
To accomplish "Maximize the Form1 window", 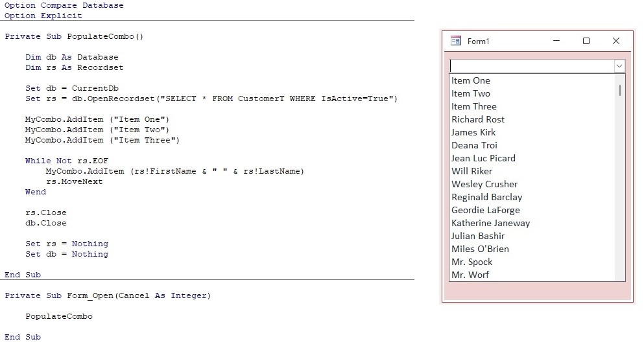I will click(x=586, y=41).
